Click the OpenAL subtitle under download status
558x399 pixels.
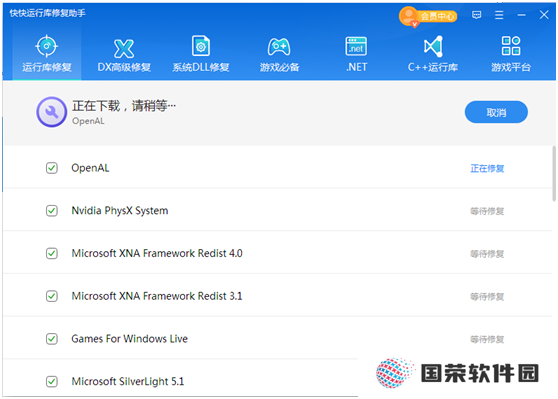pyautogui.click(x=88, y=121)
